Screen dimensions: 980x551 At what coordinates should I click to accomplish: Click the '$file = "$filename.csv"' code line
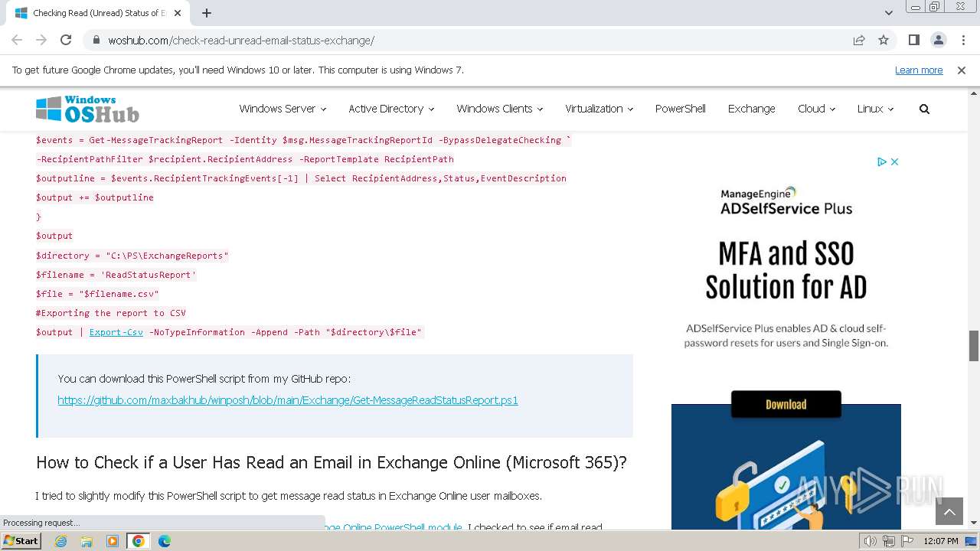click(x=97, y=294)
